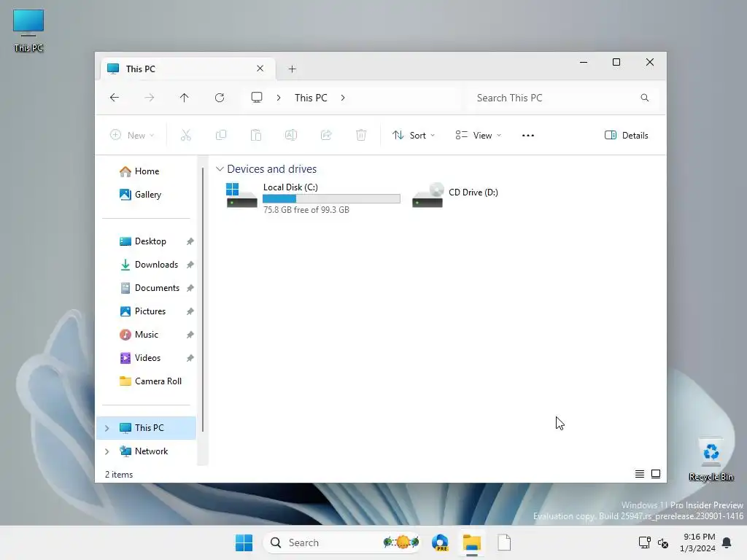The height and width of the screenshot is (560, 747).
Task: Open the clock and date flyout
Action: tap(699, 542)
